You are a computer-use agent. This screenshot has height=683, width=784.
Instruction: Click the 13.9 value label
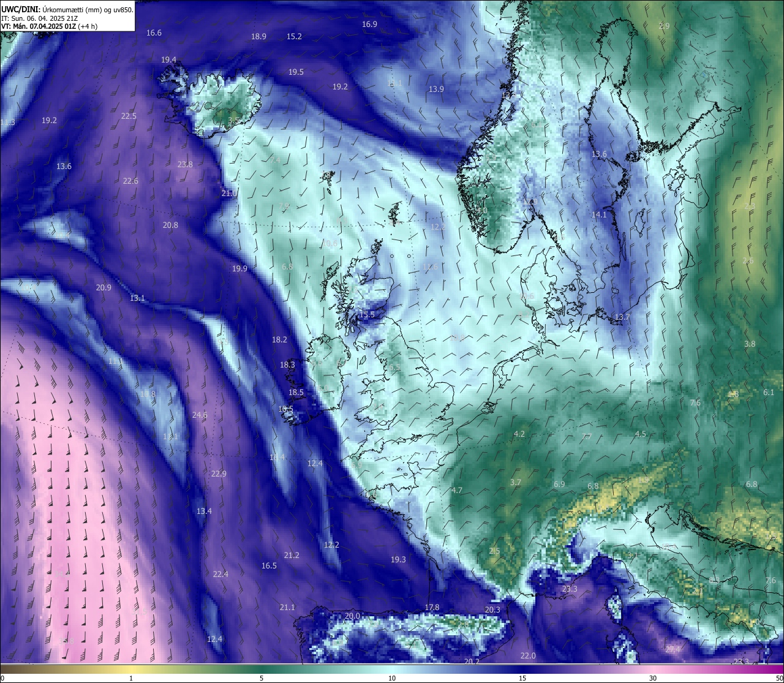tap(436, 89)
